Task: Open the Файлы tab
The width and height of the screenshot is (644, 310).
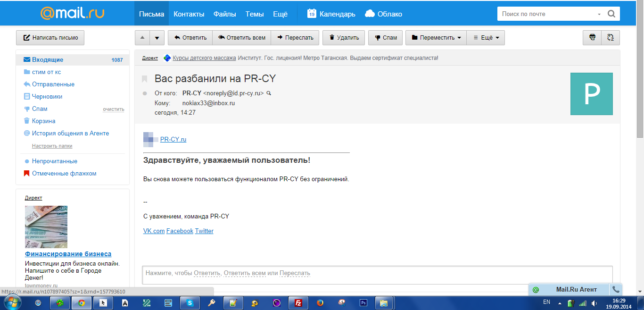Action: [x=224, y=14]
